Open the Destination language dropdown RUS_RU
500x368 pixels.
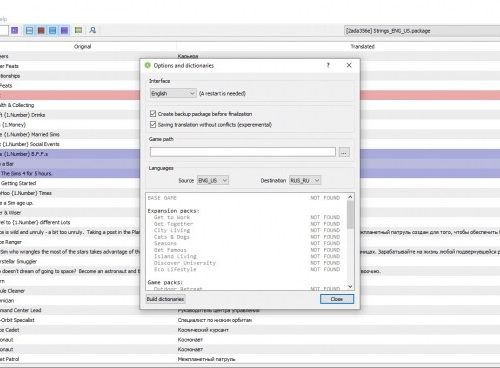click(x=305, y=180)
